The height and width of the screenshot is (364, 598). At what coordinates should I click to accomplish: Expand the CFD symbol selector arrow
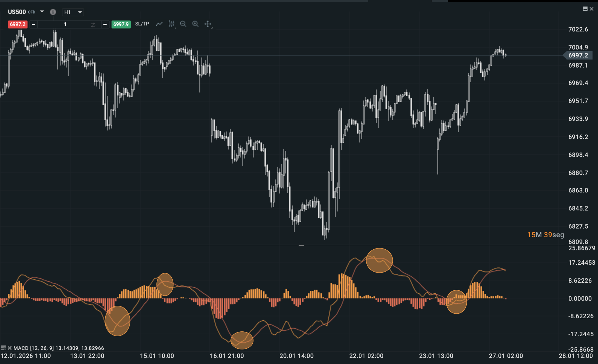pos(42,12)
